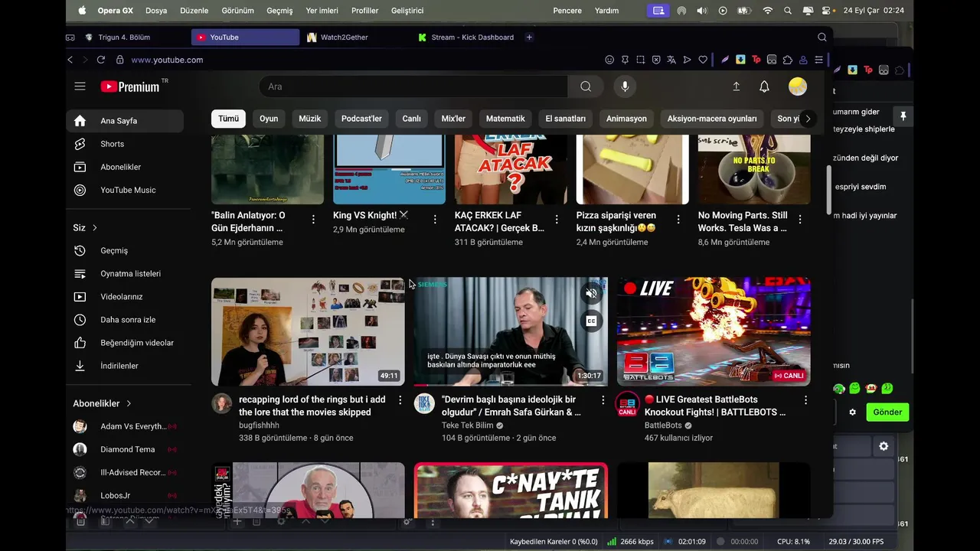The image size is (980, 551).
Task: Send chat message with Gönder button
Action: (x=887, y=412)
